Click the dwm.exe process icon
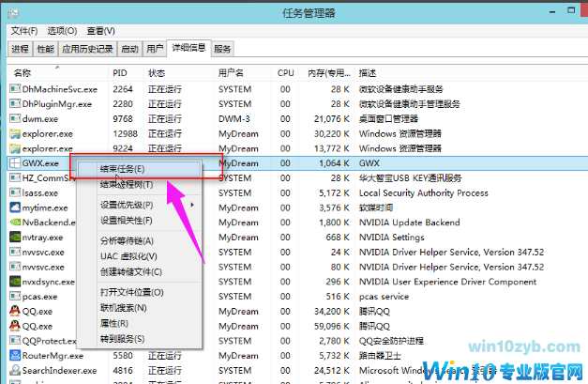Viewport: 588px width, 384px height. pos(14,119)
